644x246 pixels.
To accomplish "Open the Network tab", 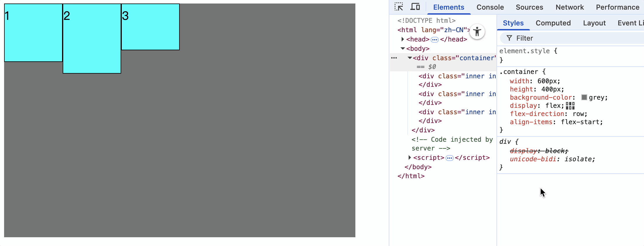I will point(570,7).
